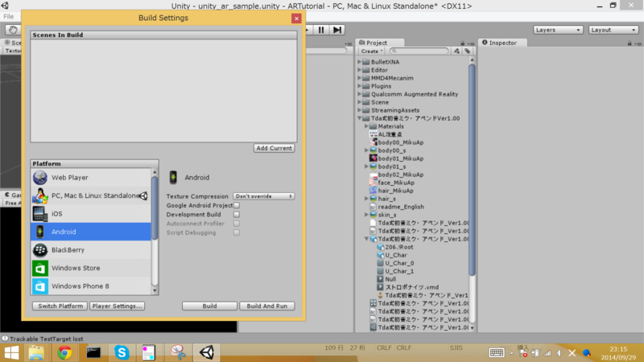Open the File menu

tap(8, 16)
